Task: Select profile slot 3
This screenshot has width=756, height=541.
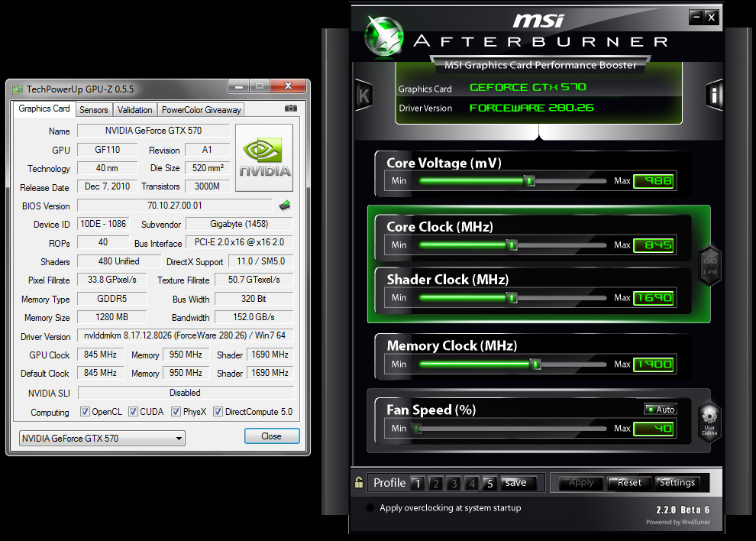Action: tap(454, 483)
